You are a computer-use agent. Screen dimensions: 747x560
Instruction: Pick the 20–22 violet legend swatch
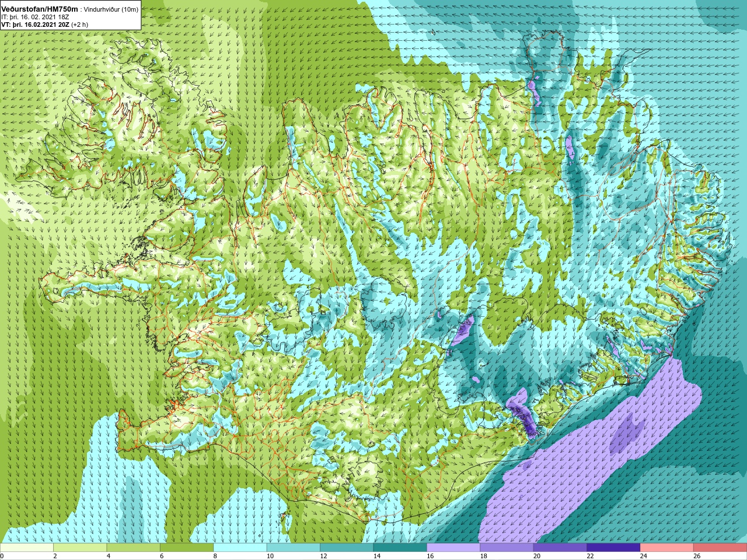tap(560, 548)
